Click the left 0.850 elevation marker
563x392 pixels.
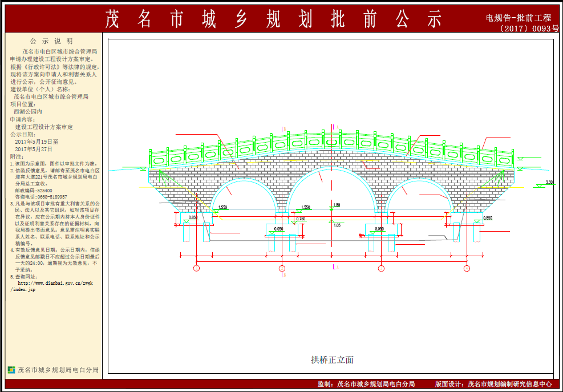[193, 217]
